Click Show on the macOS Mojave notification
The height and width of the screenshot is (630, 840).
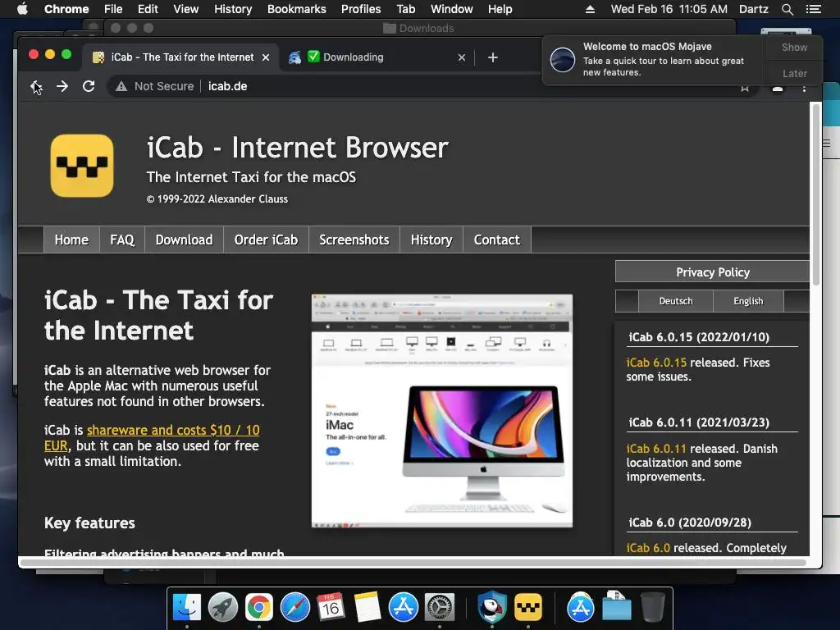[x=794, y=47]
